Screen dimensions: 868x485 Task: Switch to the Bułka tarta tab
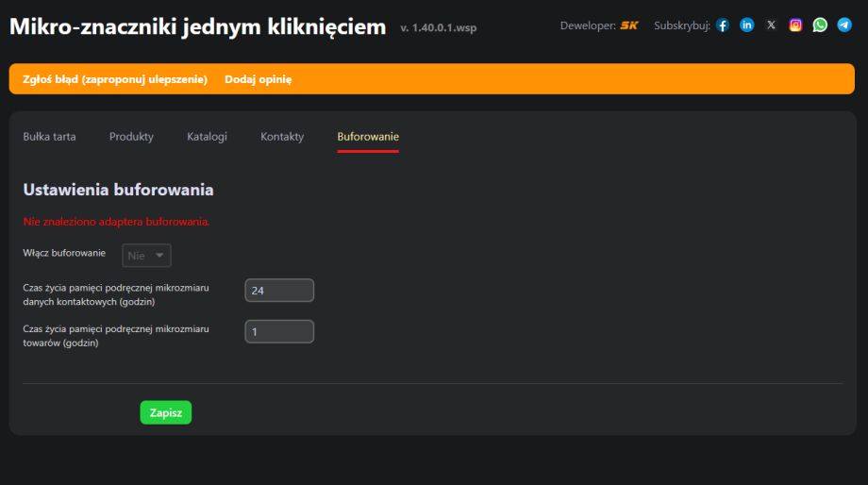49,137
